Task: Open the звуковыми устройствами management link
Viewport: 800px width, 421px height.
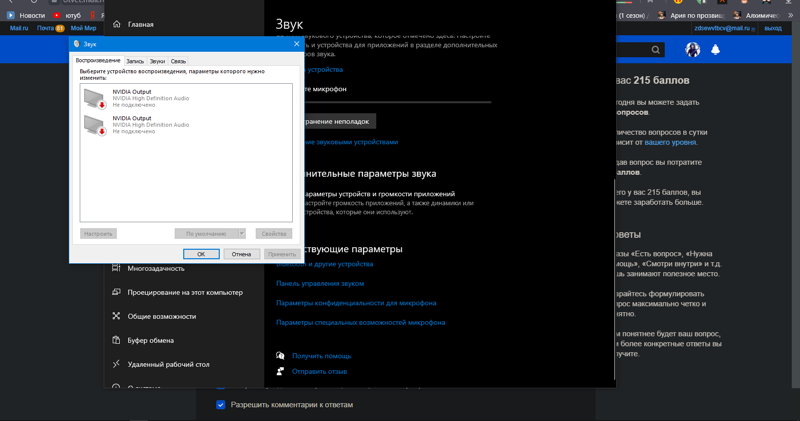Action: tap(352, 142)
